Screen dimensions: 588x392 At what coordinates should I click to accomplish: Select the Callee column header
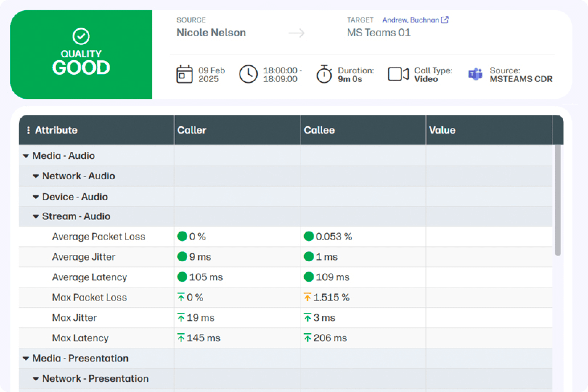point(319,130)
